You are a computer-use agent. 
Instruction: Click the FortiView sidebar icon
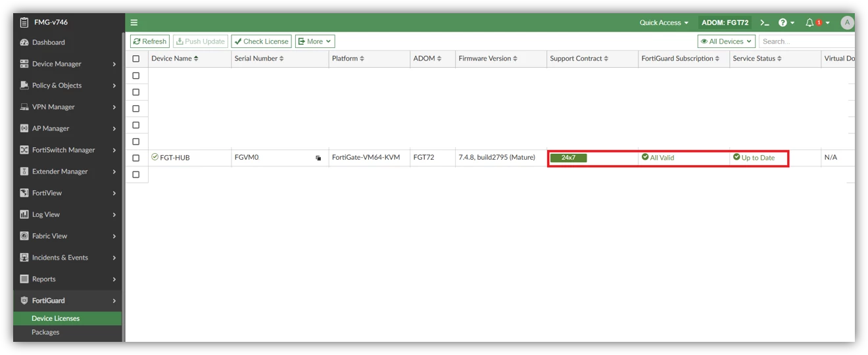click(x=24, y=193)
